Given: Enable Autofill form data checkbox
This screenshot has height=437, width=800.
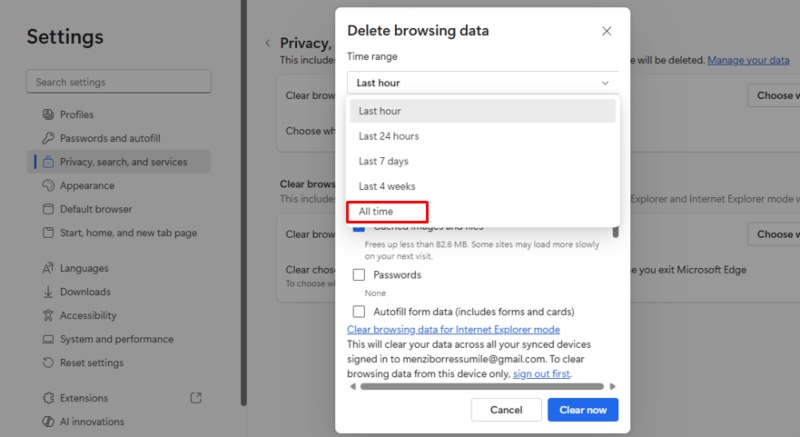Looking at the screenshot, I should pos(359,311).
